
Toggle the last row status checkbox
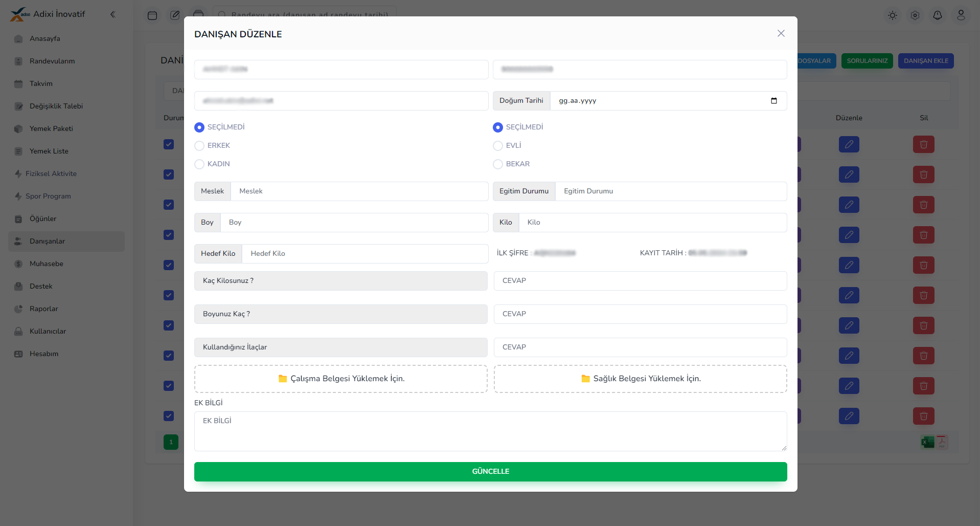click(x=169, y=416)
